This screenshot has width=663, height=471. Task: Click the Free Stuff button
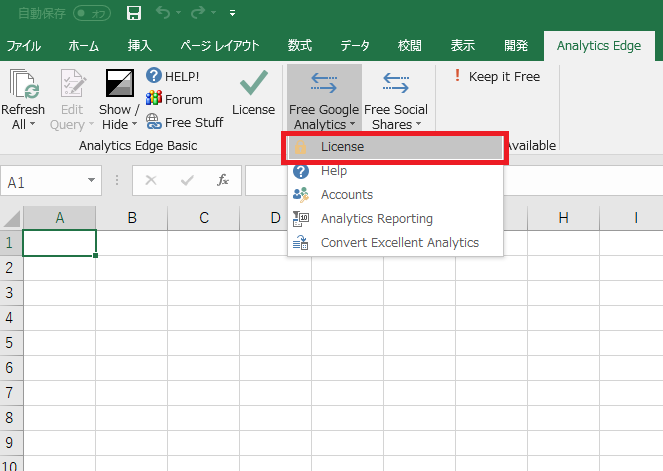(184, 122)
